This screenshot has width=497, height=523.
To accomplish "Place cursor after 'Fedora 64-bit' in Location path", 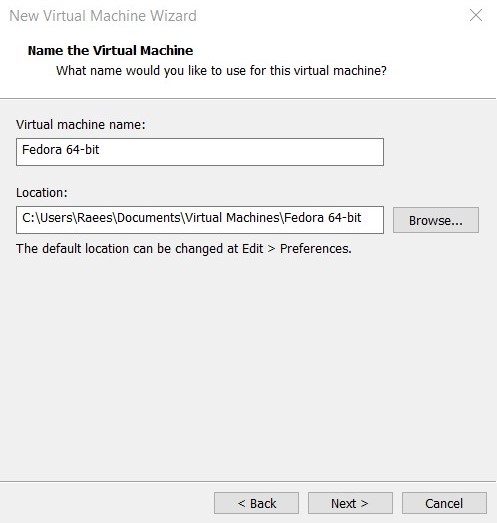I will pyautogui.click(x=363, y=218).
